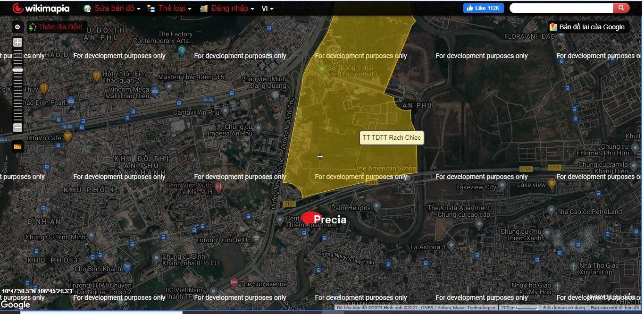Image resolution: width=644 pixels, height=314 pixels.
Task: Open the Thể loại menu
Action: pyautogui.click(x=169, y=8)
